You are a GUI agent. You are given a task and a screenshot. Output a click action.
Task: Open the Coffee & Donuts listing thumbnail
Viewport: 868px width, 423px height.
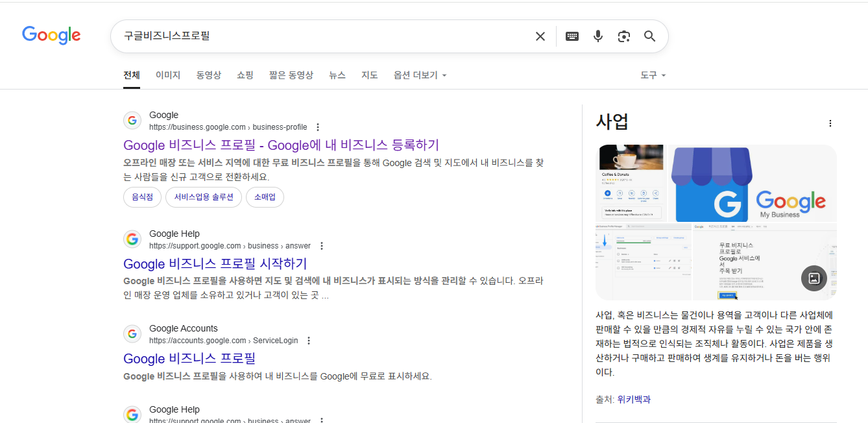[631, 183]
